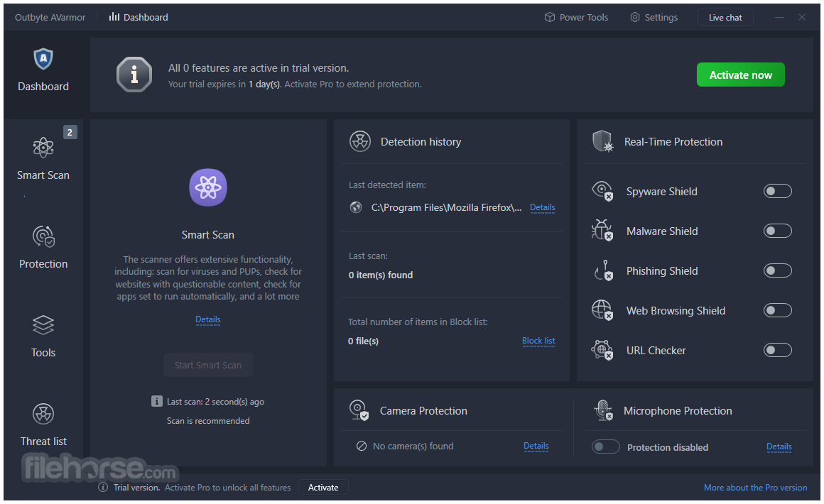Viewport: 824px width, 504px height.
Task: Click the info icon beside Trial version text
Action: 103,487
